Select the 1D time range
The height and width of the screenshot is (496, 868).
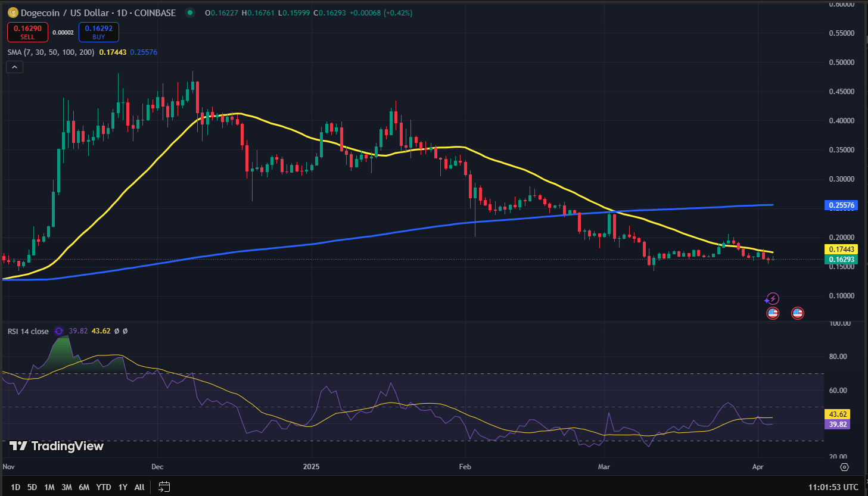click(15, 487)
